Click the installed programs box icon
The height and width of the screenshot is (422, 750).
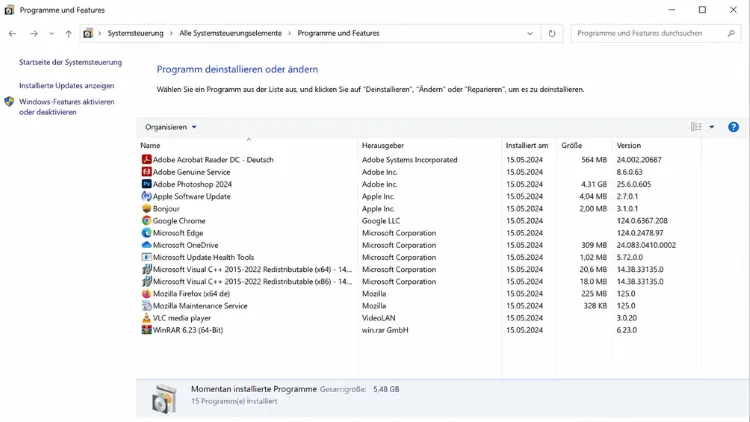[164, 399]
